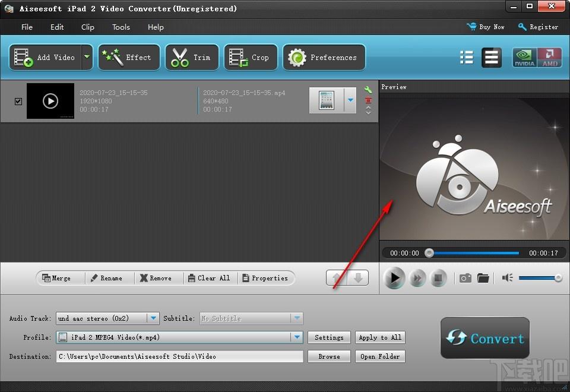Click the Aiseesoft app icon in title bar
570x392 pixels.
pyautogui.click(x=9, y=8)
